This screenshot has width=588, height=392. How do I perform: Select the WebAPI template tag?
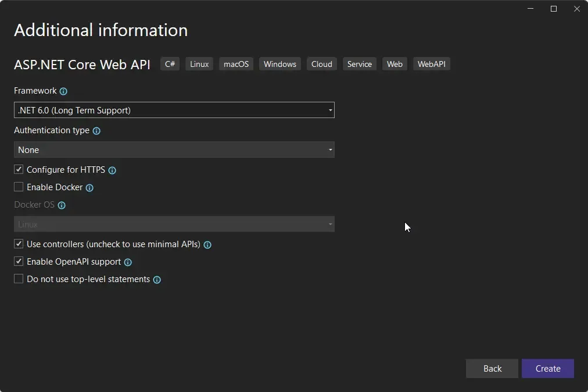click(432, 64)
